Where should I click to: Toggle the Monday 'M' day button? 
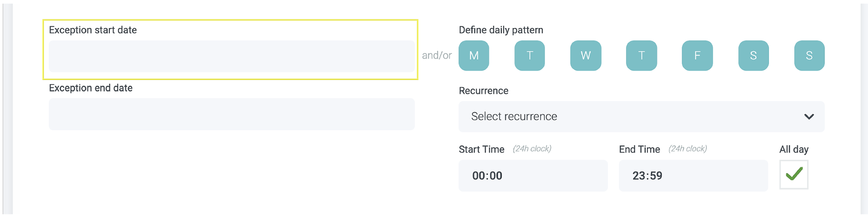pyautogui.click(x=474, y=56)
